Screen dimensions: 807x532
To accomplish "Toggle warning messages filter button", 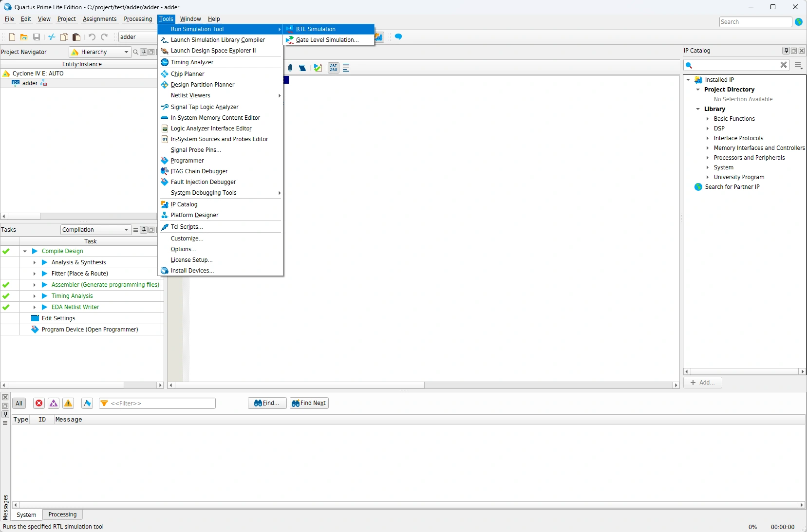I will click(69, 403).
